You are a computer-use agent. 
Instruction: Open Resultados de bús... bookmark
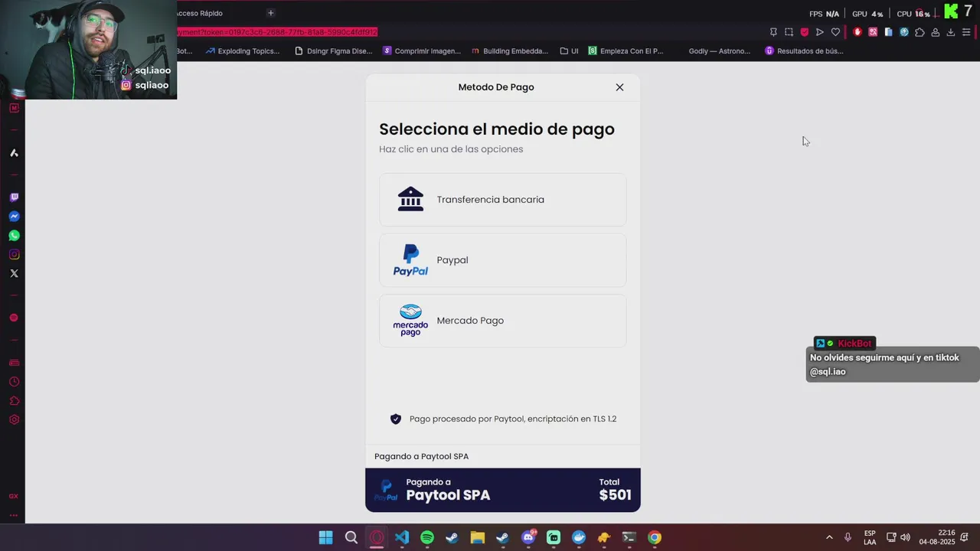pos(805,51)
